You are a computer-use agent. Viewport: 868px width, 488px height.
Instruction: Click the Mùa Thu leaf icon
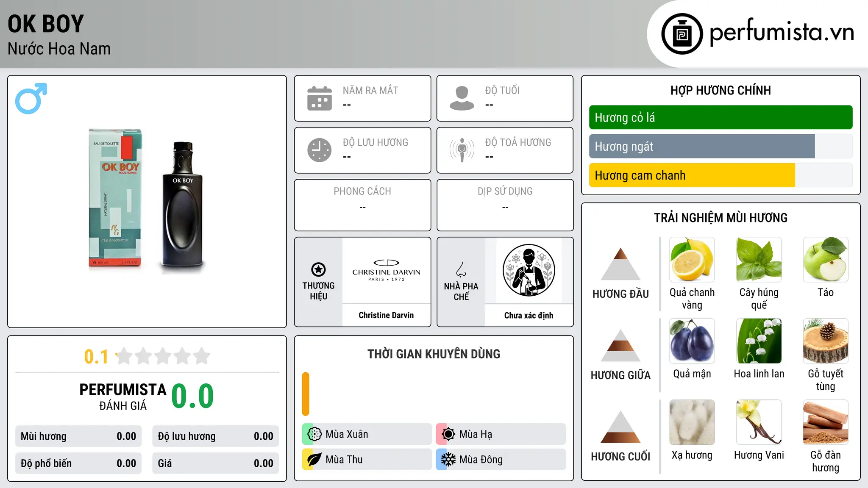pos(314,460)
